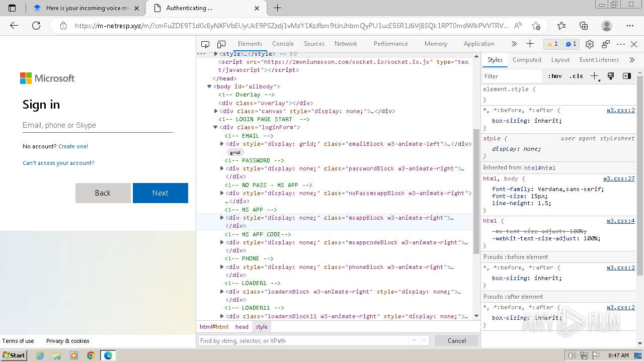
Task: Follow the Create one! link
Action: (73, 146)
